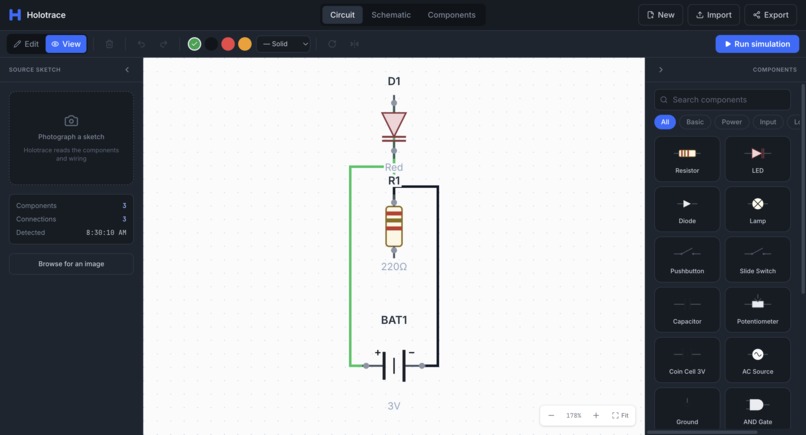Click the Export button

pos(771,15)
